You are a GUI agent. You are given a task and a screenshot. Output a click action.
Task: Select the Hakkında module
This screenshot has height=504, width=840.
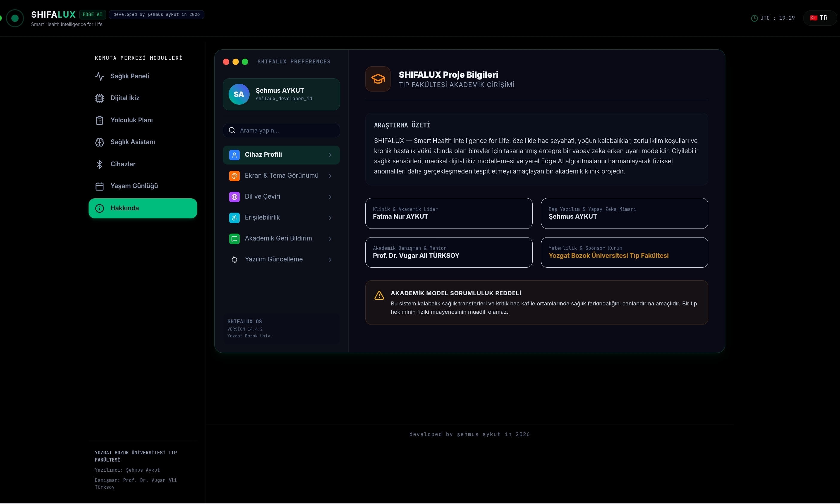(143, 208)
